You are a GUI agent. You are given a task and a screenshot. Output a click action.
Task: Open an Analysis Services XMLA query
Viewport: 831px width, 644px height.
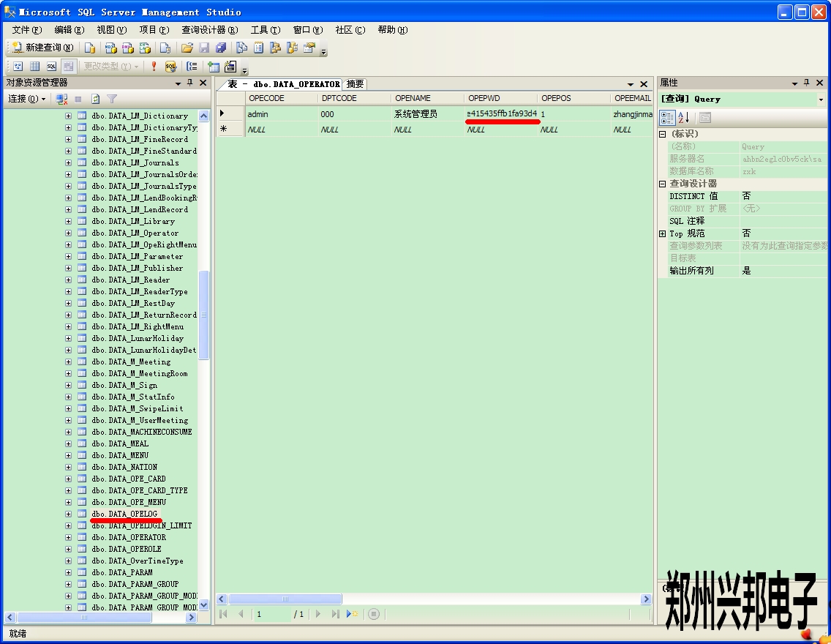point(145,48)
